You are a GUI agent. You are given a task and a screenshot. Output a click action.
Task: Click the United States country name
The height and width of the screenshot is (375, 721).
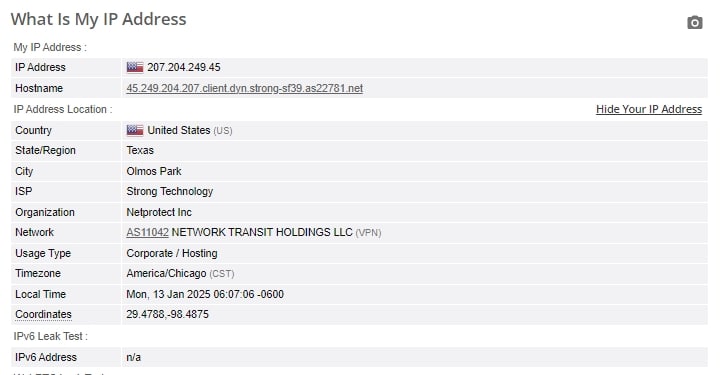tap(179, 131)
